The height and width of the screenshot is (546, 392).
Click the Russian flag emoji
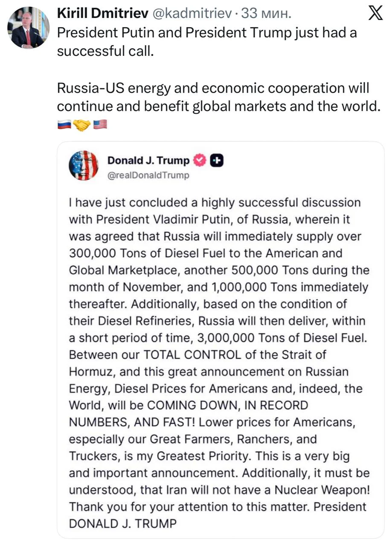pyautogui.click(x=64, y=125)
